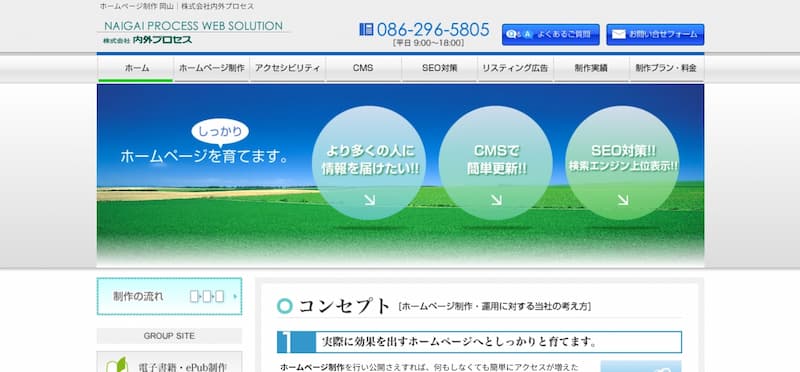Click the small arrow on 制作の流れ banner
The width and height of the screenshot is (800, 372).
(x=235, y=296)
